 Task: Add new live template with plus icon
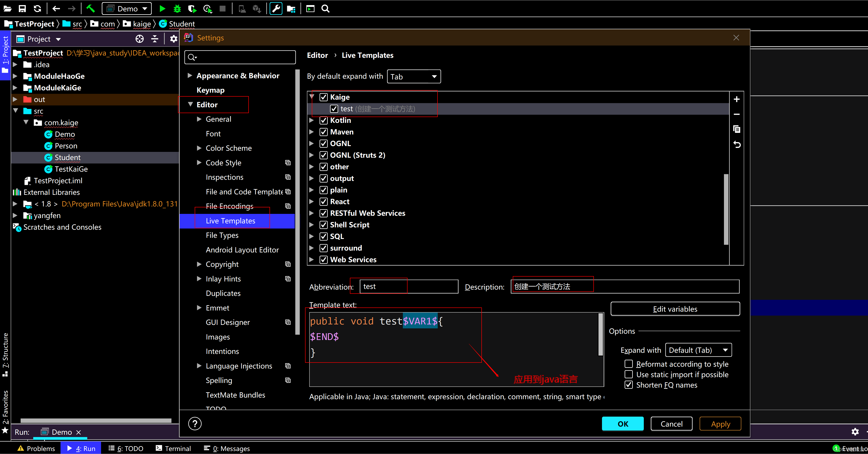pos(736,99)
